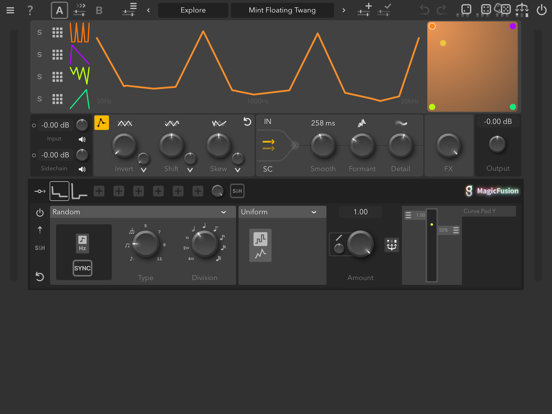This screenshot has width=552, height=414.
Task: Click the single dice randomize icon
Action: 466,10
